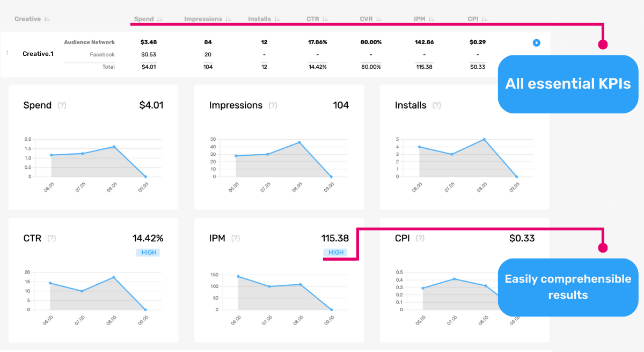Open the help tooltip on the Installs card
This screenshot has height=352, width=644.
(437, 105)
